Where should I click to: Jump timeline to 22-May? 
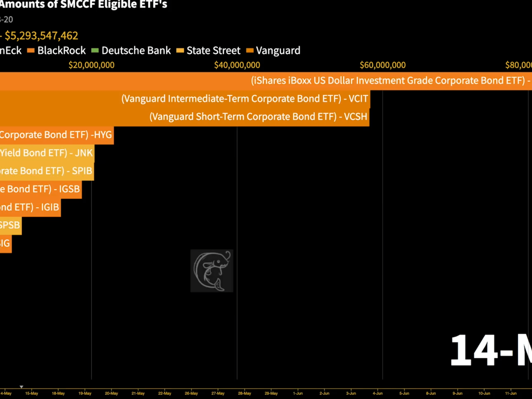click(165, 393)
